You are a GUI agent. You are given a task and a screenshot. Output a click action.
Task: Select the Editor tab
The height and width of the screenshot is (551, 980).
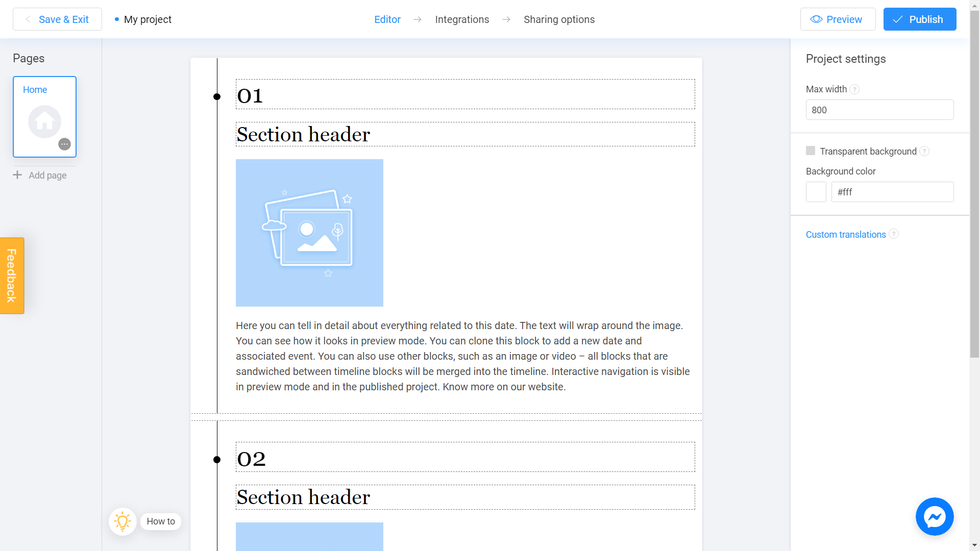point(388,19)
